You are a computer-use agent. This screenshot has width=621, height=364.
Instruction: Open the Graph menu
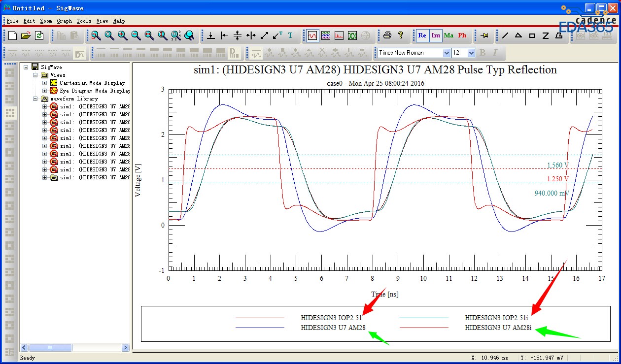pyautogui.click(x=64, y=21)
